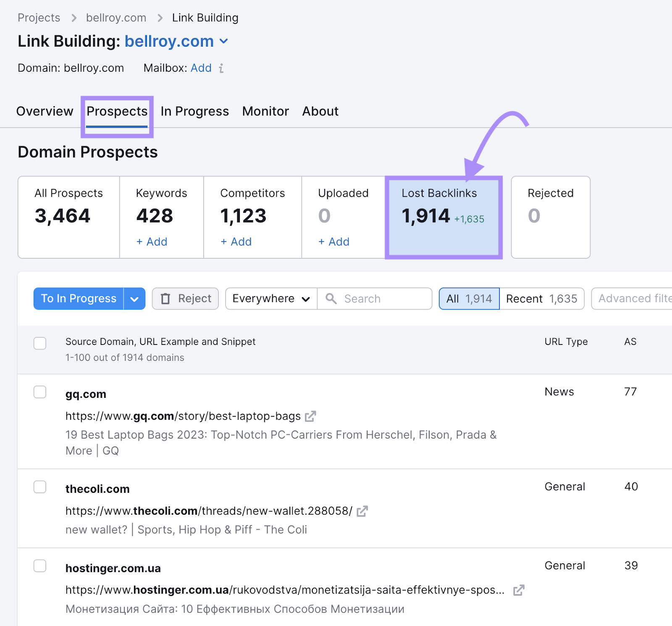Show All 1,914 domains filter
672x626 pixels.
click(469, 299)
